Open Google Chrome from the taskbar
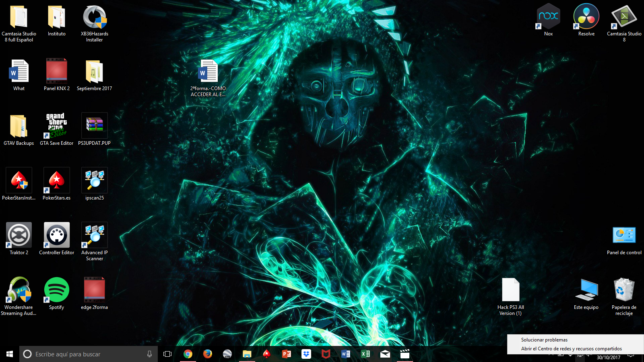 click(188, 354)
